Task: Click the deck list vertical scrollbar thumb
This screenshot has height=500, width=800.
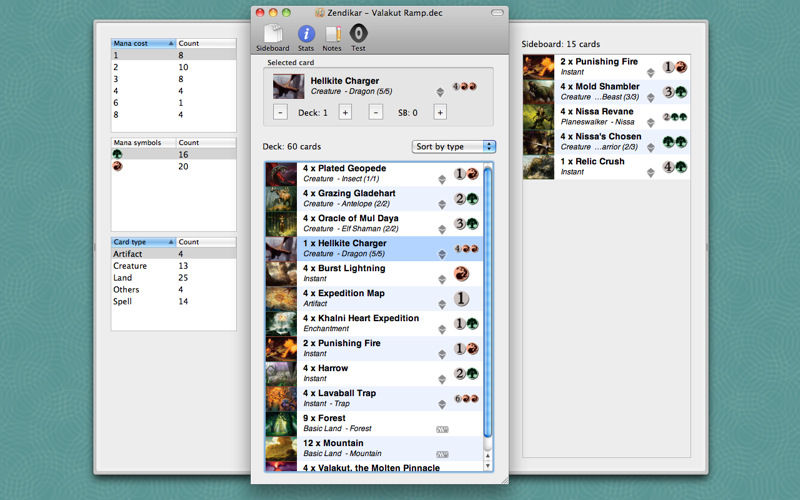Action: (488, 301)
